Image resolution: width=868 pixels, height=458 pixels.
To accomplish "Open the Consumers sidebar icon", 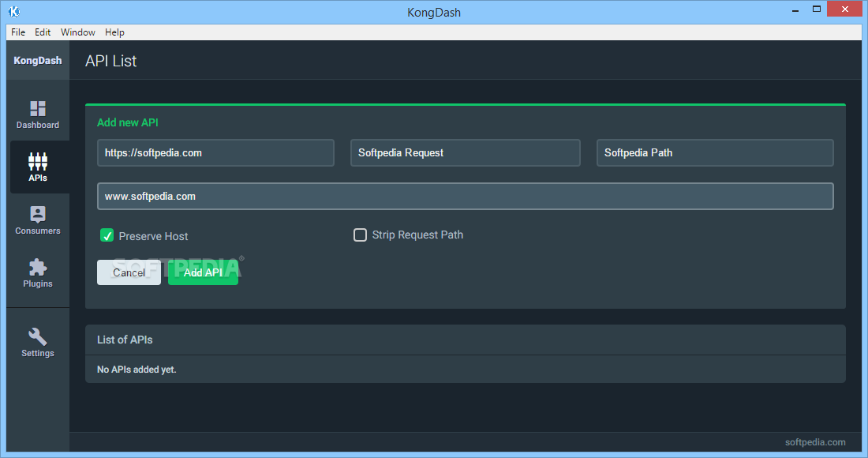I will click(x=38, y=214).
